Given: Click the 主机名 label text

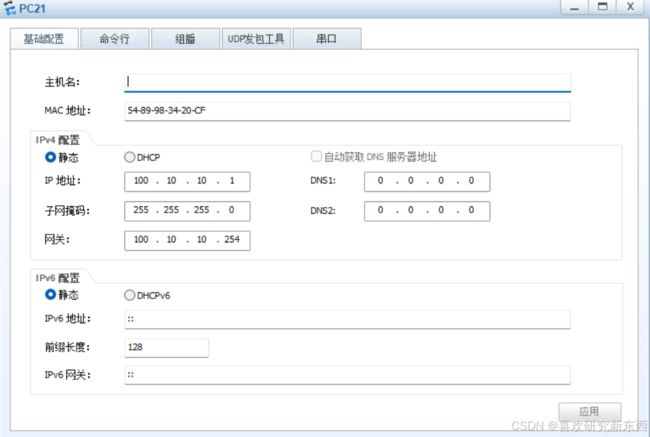Looking at the screenshot, I should [62, 82].
